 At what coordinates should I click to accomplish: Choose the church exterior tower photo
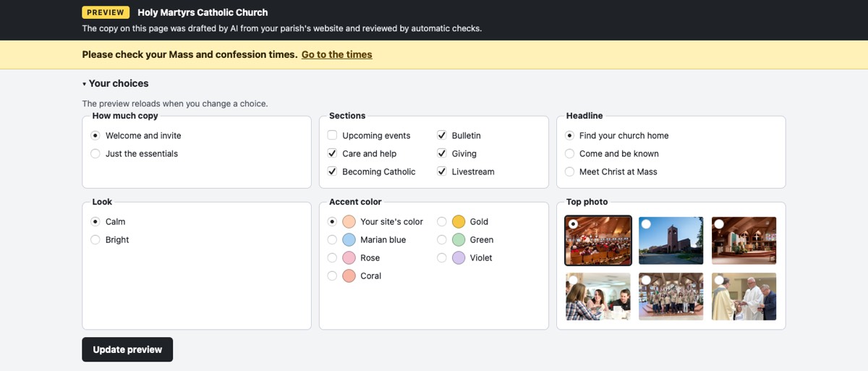click(x=671, y=241)
